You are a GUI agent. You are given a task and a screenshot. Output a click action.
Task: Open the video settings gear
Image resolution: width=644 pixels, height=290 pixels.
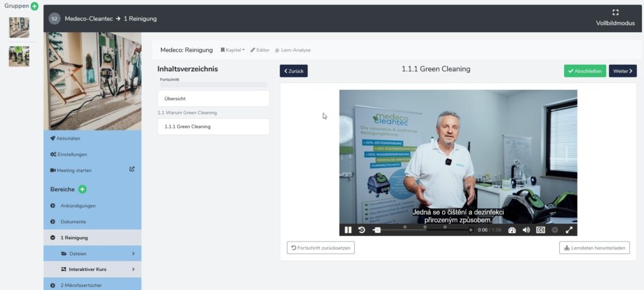click(x=555, y=230)
